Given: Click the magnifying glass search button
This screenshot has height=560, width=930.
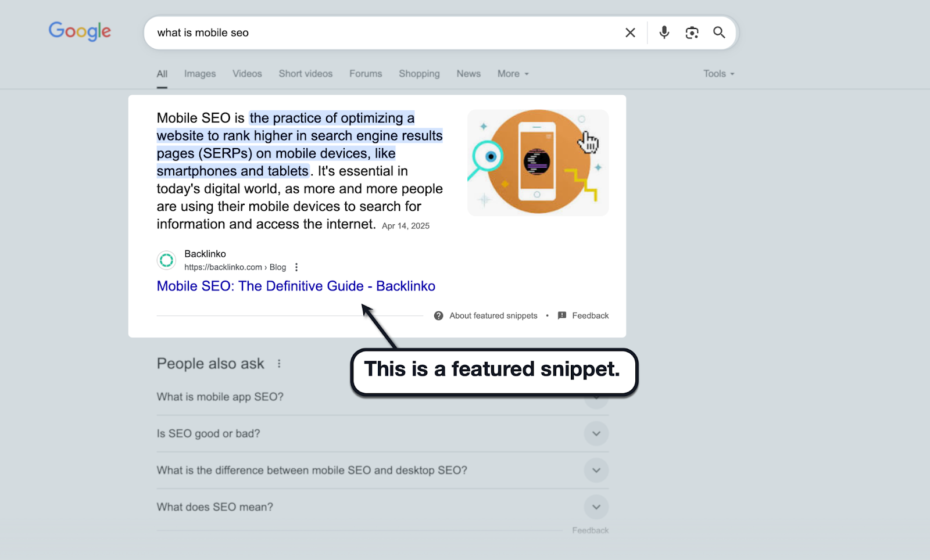Looking at the screenshot, I should pos(719,33).
